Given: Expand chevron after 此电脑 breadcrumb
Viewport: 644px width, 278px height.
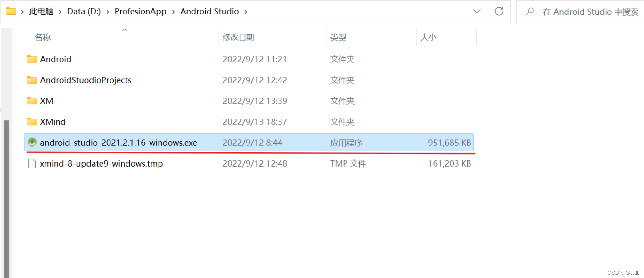Looking at the screenshot, I should point(60,12).
